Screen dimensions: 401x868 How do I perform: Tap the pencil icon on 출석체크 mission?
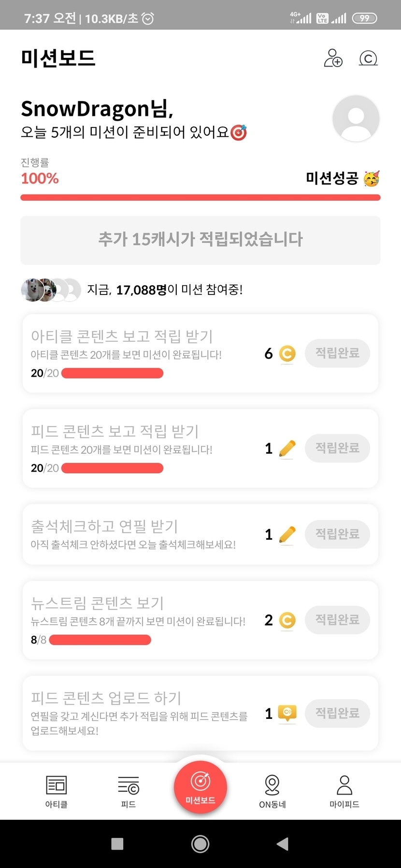[287, 534]
